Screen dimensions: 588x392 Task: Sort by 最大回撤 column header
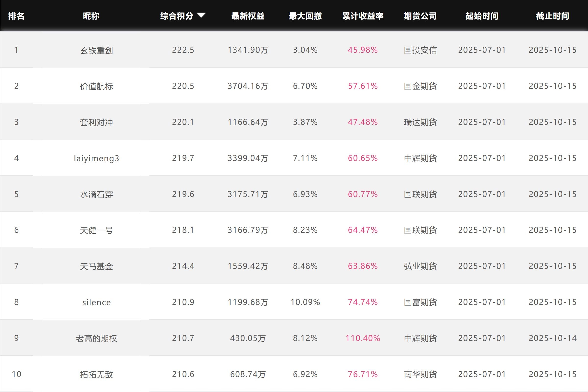pyautogui.click(x=305, y=16)
